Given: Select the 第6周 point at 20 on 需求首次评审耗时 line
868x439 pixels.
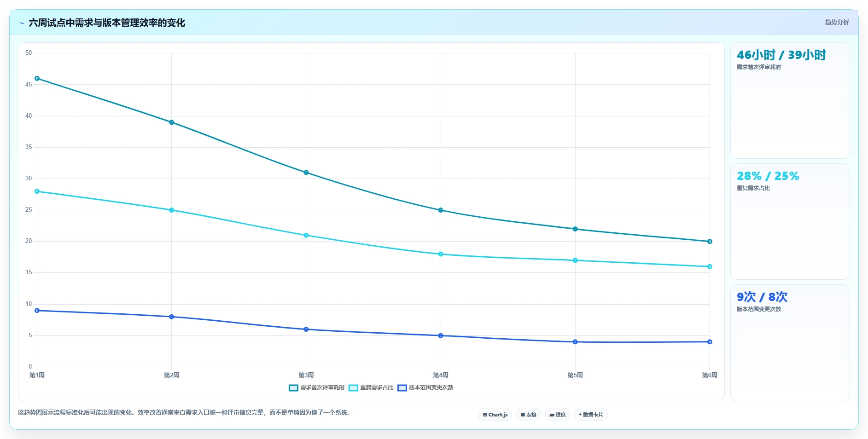Looking at the screenshot, I should pyautogui.click(x=710, y=242).
